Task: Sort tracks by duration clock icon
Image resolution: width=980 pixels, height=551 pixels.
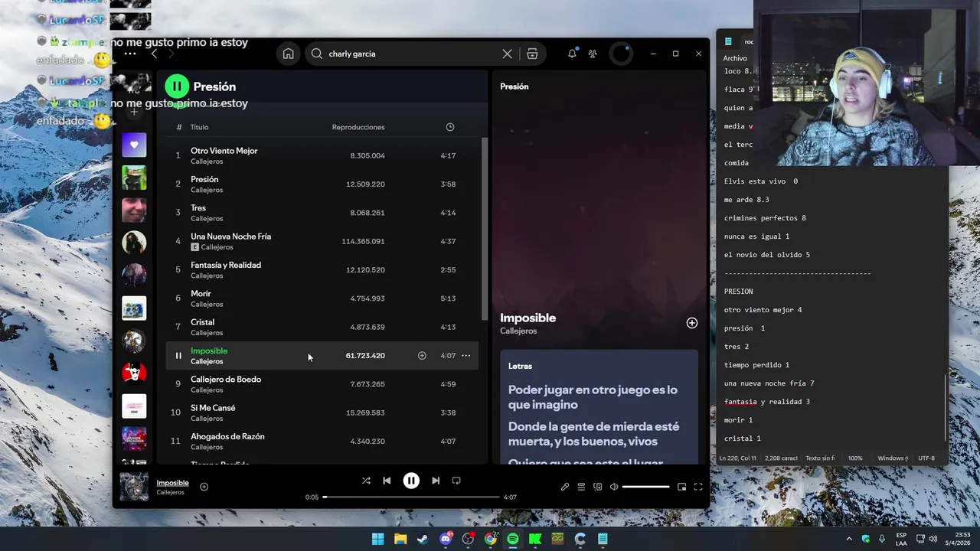Action: coord(450,127)
